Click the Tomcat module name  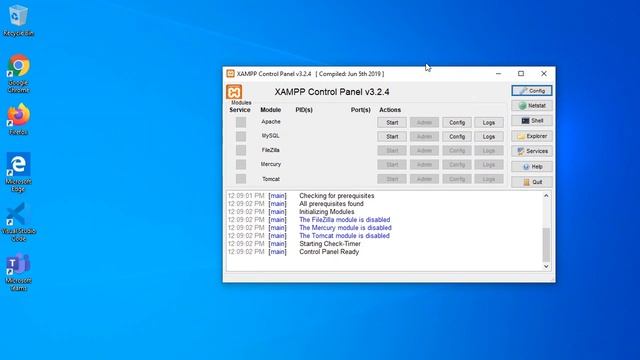(x=271, y=179)
